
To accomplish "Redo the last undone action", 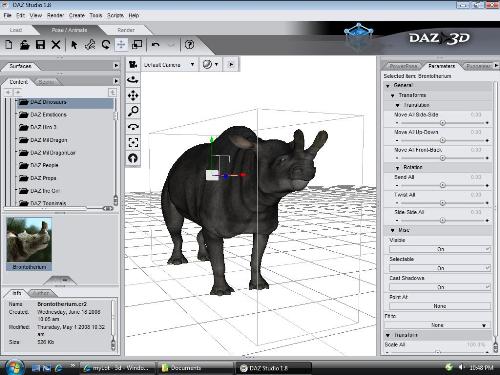I will tap(171, 45).
